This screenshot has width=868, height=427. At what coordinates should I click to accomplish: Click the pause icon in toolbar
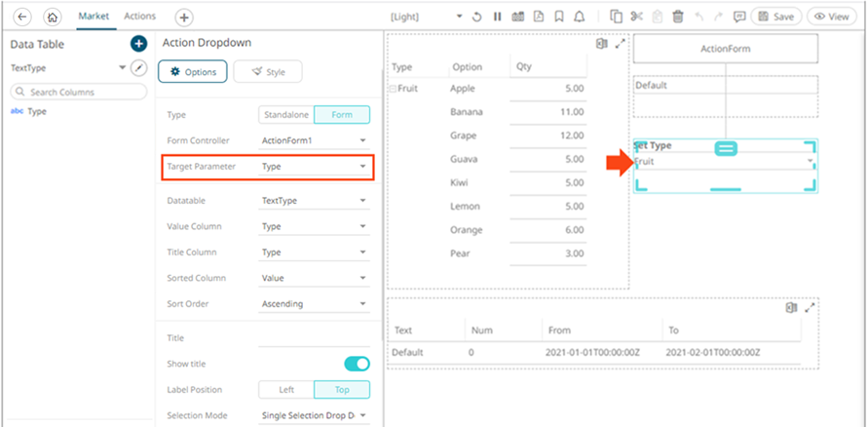click(497, 17)
